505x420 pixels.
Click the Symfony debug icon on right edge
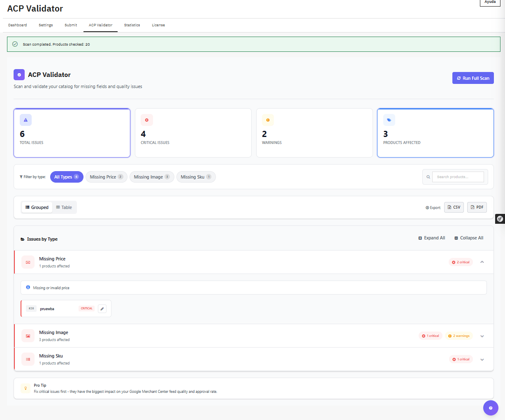pyautogui.click(x=500, y=219)
